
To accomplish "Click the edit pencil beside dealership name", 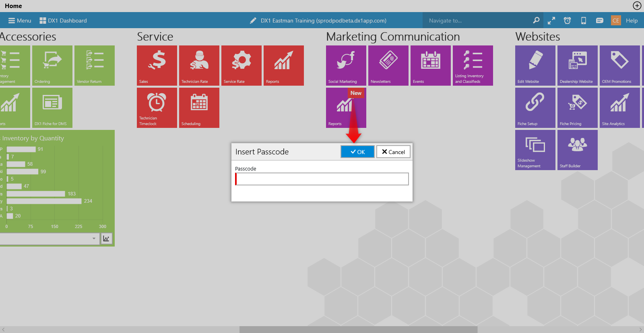I will tap(253, 21).
